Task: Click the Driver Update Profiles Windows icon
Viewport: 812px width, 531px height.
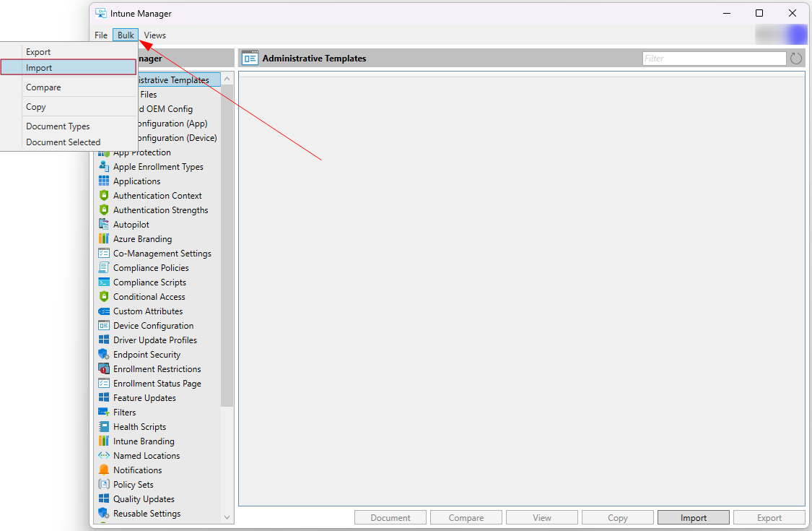Action: coord(103,340)
